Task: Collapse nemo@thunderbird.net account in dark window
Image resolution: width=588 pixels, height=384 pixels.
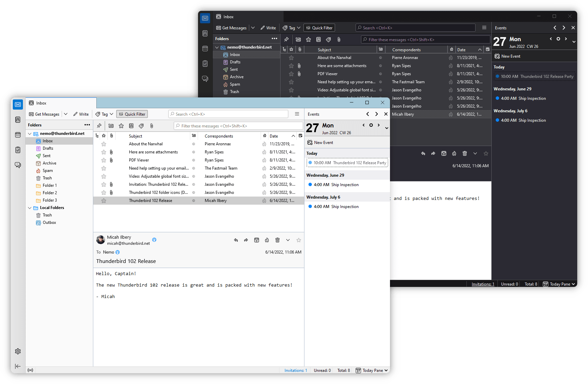Action: [217, 47]
